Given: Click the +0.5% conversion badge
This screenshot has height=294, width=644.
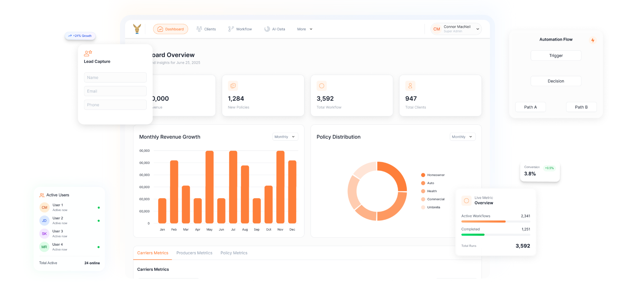Looking at the screenshot, I should (x=549, y=168).
